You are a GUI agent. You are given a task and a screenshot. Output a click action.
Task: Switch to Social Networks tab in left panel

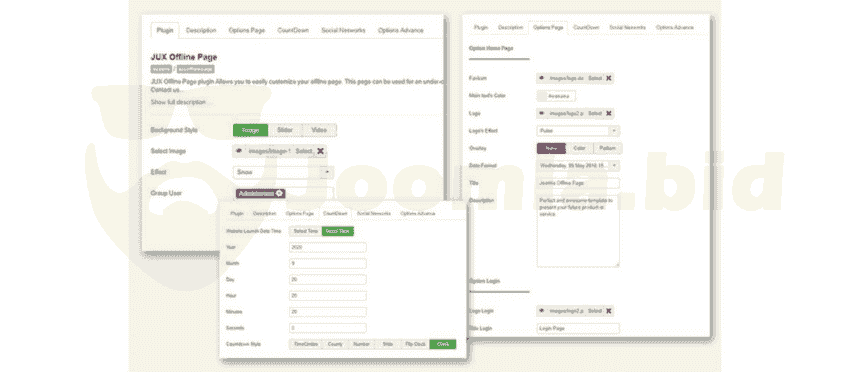coord(343,30)
